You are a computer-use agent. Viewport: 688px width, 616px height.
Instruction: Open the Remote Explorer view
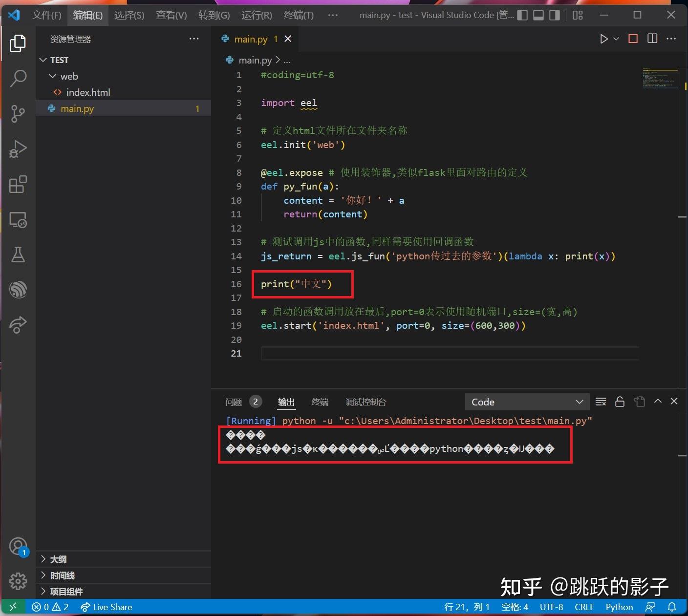tap(18, 220)
